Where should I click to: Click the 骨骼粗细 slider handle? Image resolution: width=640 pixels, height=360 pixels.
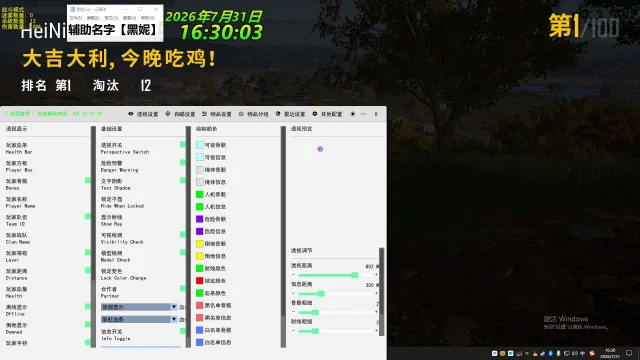[315, 312]
